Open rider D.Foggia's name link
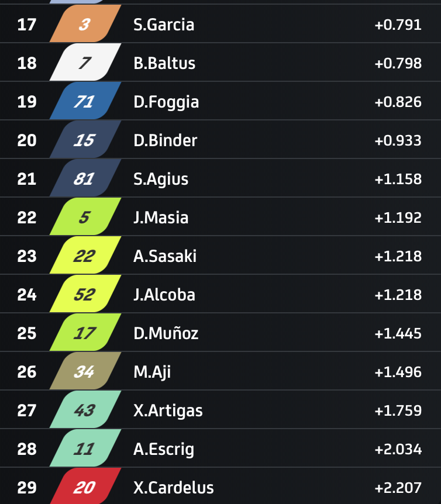The image size is (441, 504). point(166,102)
